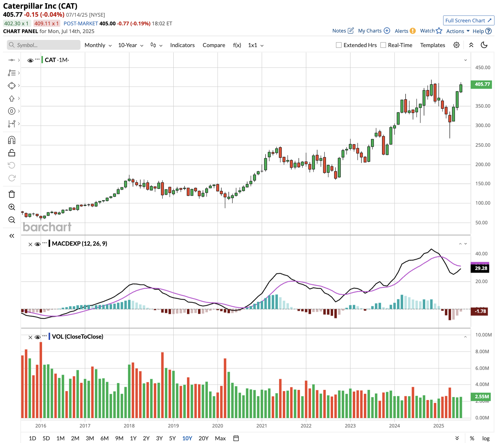Open the f(x) expressions menu
Screen dimensions: 504x443
click(x=237, y=45)
